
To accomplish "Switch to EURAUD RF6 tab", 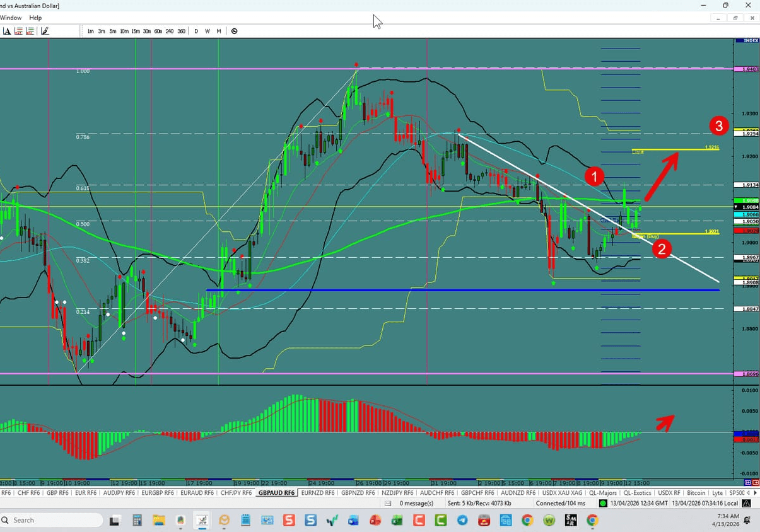I will click(197, 493).
